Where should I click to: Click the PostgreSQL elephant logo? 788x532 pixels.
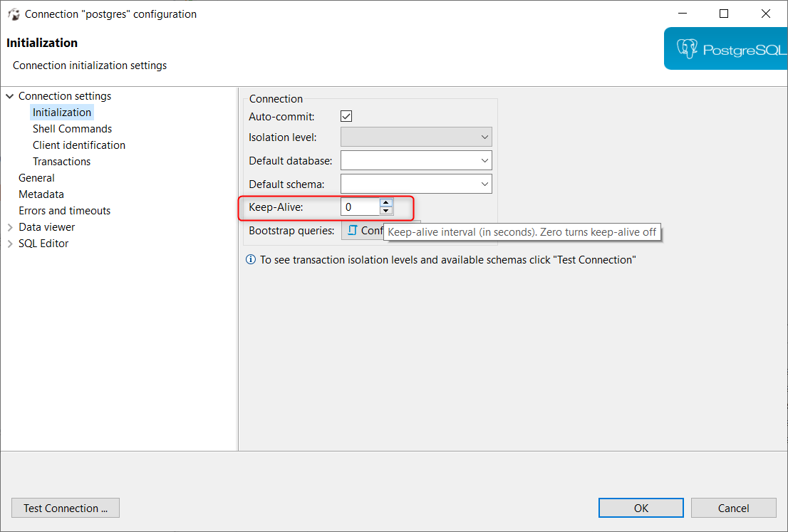pyautogui.click(x=687, y=48)
